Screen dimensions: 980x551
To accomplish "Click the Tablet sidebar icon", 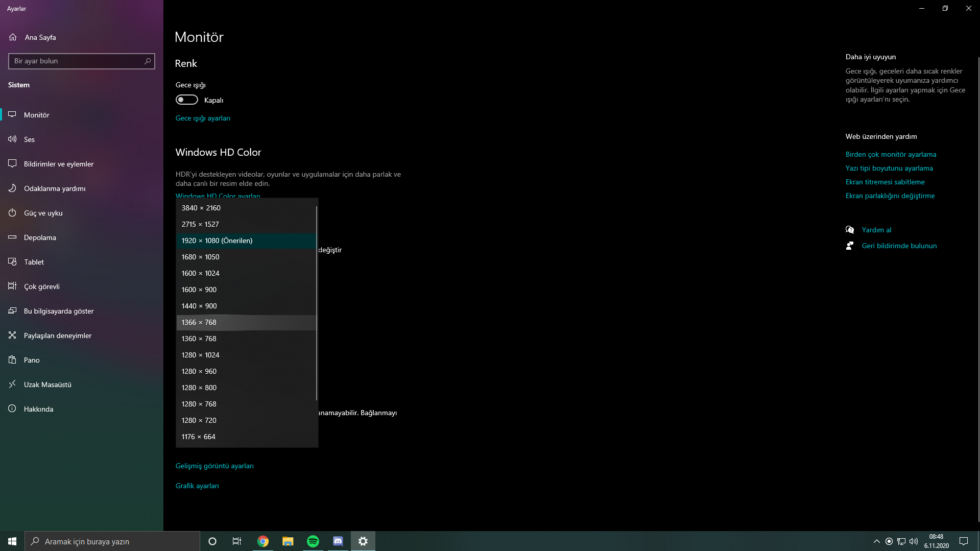I will 12,262.
